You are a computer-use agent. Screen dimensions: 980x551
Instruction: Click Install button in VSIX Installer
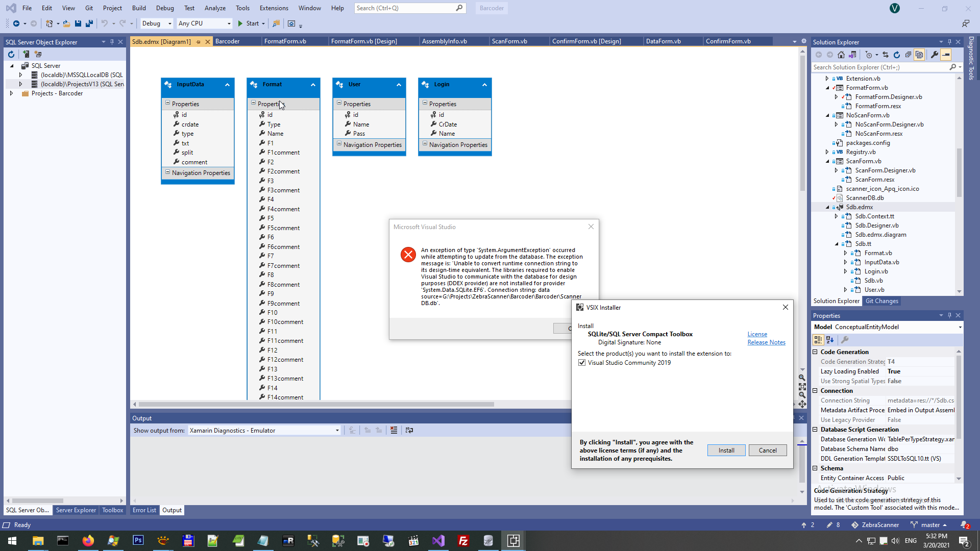[x=726, y=450]
